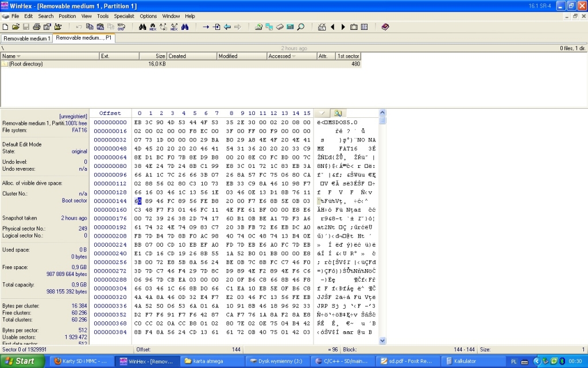Click the Find Text binoculars icon
588x368 pixels.
(142, 26)
